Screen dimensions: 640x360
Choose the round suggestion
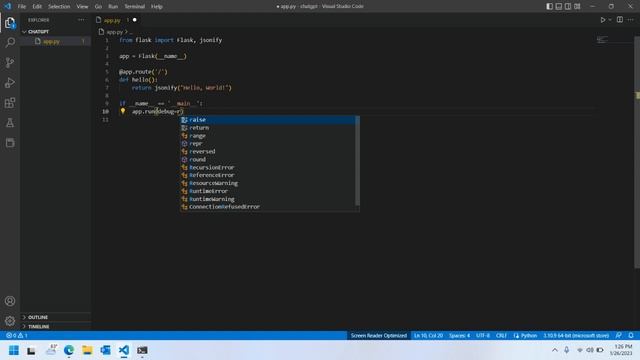(x=268, y=160)
